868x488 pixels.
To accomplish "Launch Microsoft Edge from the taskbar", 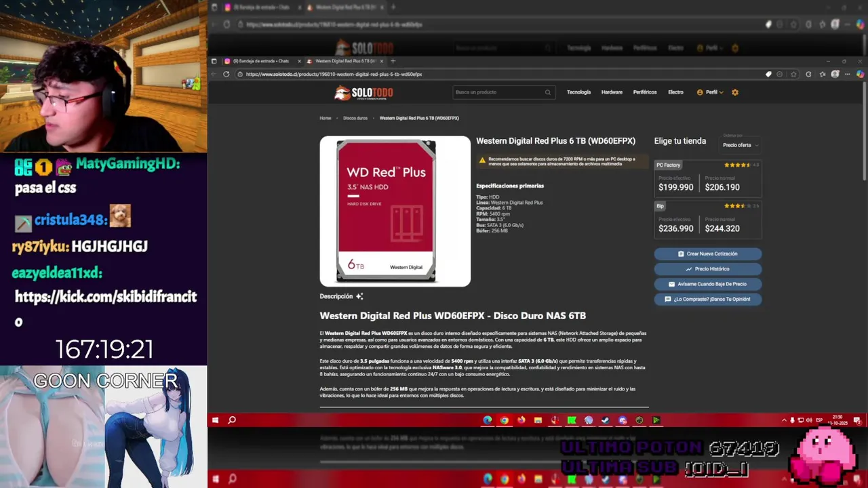I will coord(488,420).
